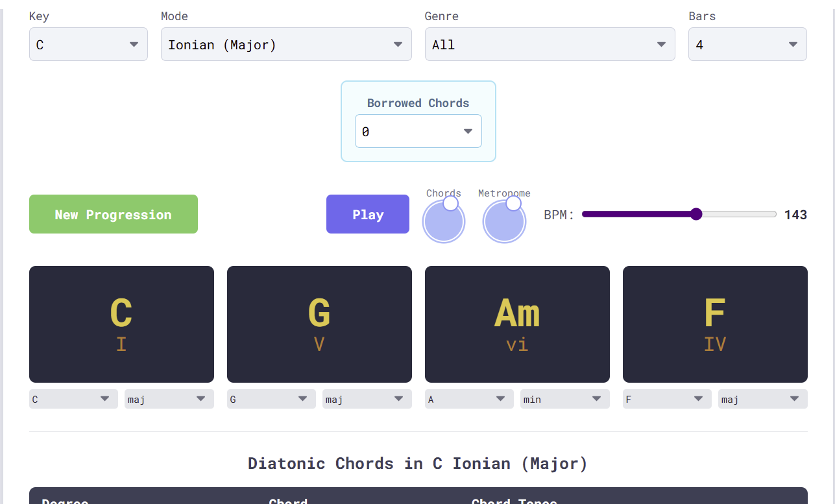Toggle the Metronome knob switch
The image size is (835, 504).
coord(504,221)
